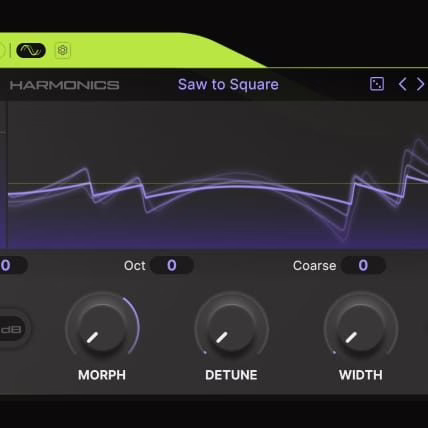The width and height of the screenshot is (428, 428).
Task: Open the Saw to Square preset name
Action: tap(228, 84)
